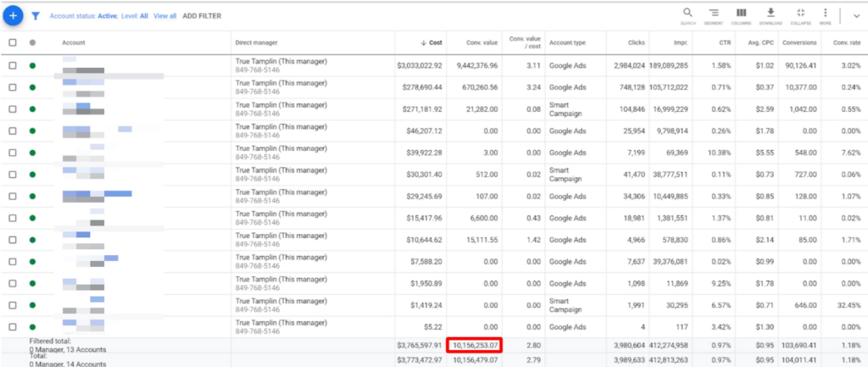Click total cost $3,773,472.97
This screenshot has width=868, height=367.
click(419, 361)
